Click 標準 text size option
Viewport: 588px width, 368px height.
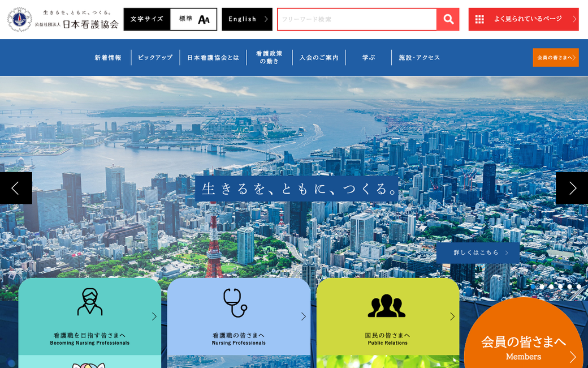185,19
